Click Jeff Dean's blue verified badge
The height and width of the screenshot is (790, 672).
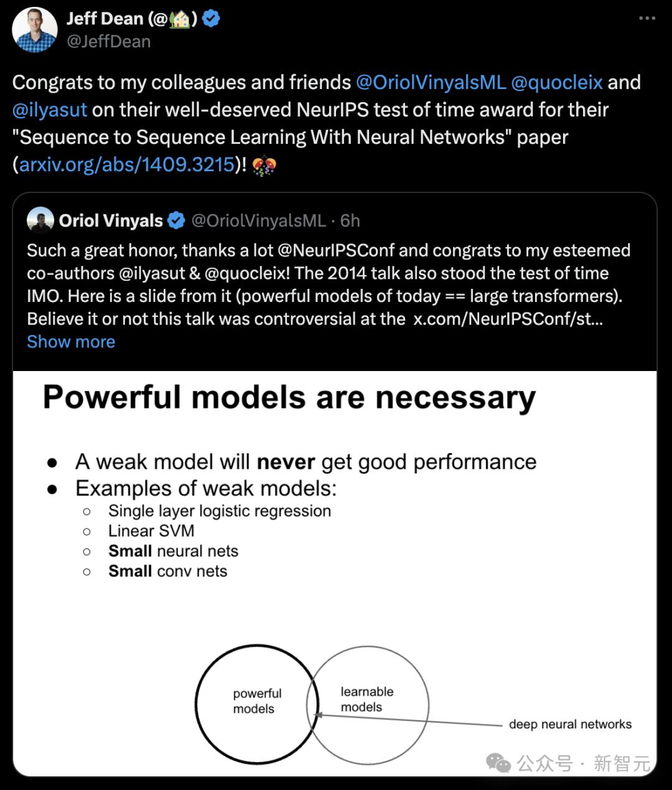(x=212, y=19)
